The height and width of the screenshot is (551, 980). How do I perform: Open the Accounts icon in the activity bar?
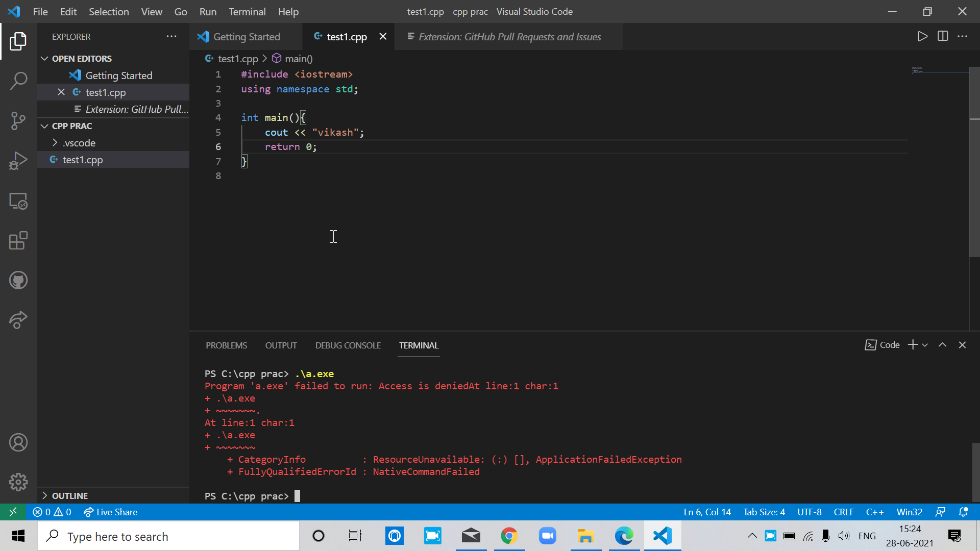pos(18,442)
